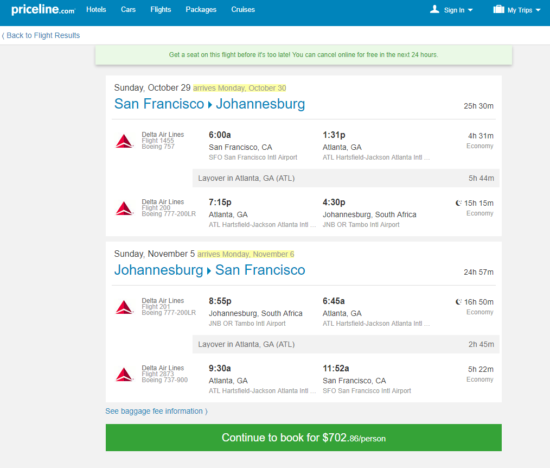Image resolution: width=550 pixels, height=468 pixels.
Task: Open Cruises in the top navigation
Action: [243, 9]
